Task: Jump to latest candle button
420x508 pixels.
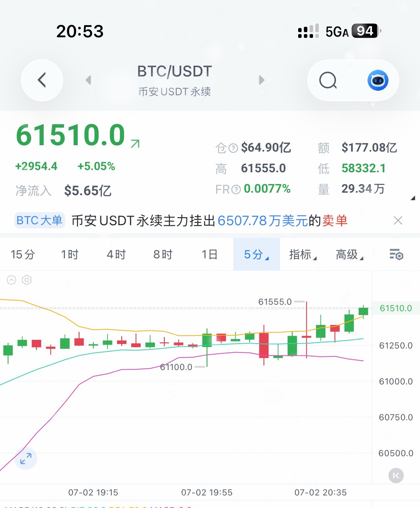Action: [396, 476]
